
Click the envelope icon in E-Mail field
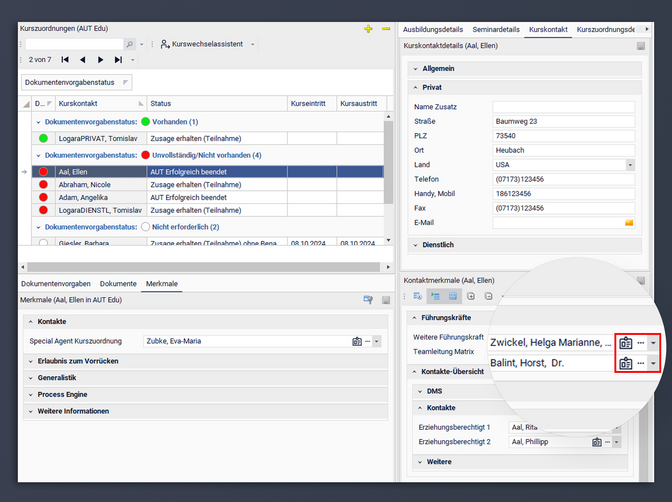coord(629,222)
